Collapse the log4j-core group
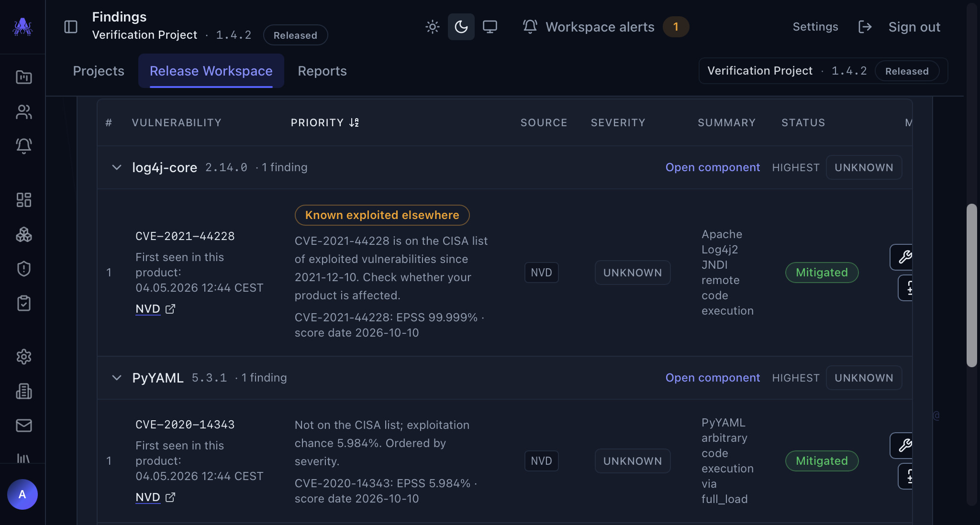This screenshot has height=525, width=980. (116, 167)
